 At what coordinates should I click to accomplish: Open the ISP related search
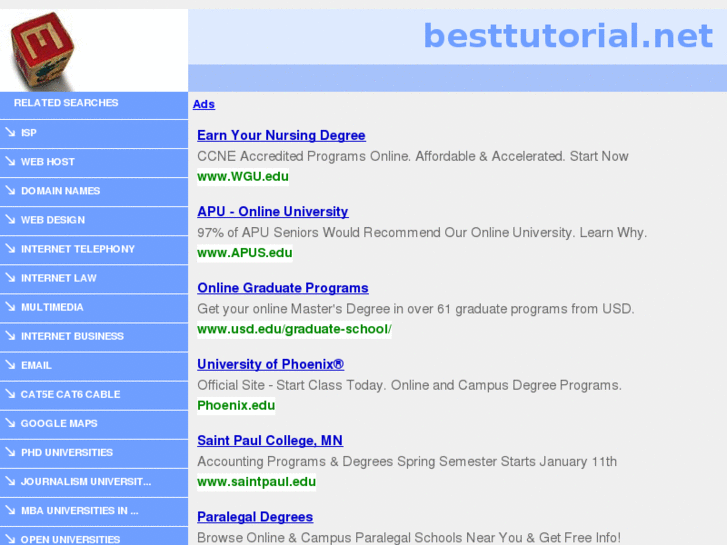[x=29, y=133]
